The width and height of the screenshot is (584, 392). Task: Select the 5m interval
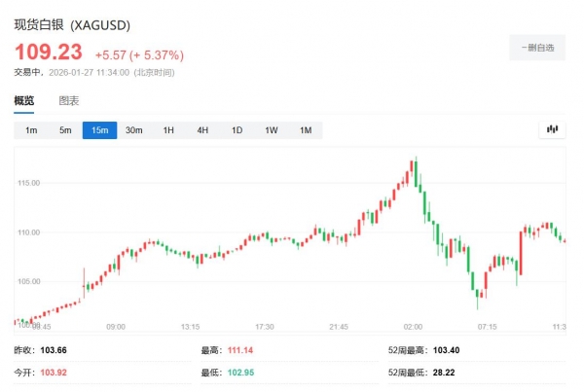[65, 130]
